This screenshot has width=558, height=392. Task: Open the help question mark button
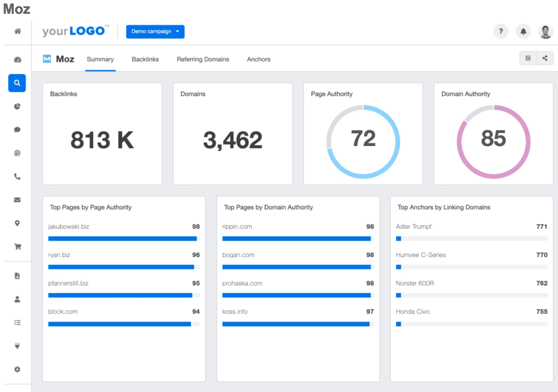click(501, 32)
